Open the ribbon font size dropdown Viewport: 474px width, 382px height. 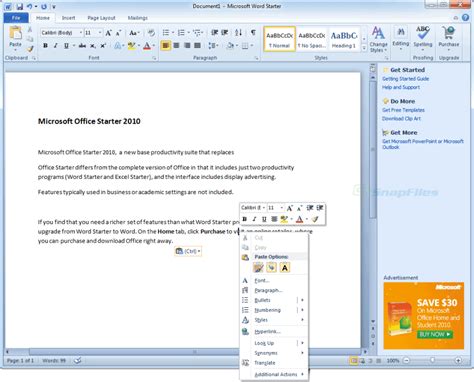click(x=100, y=33)
